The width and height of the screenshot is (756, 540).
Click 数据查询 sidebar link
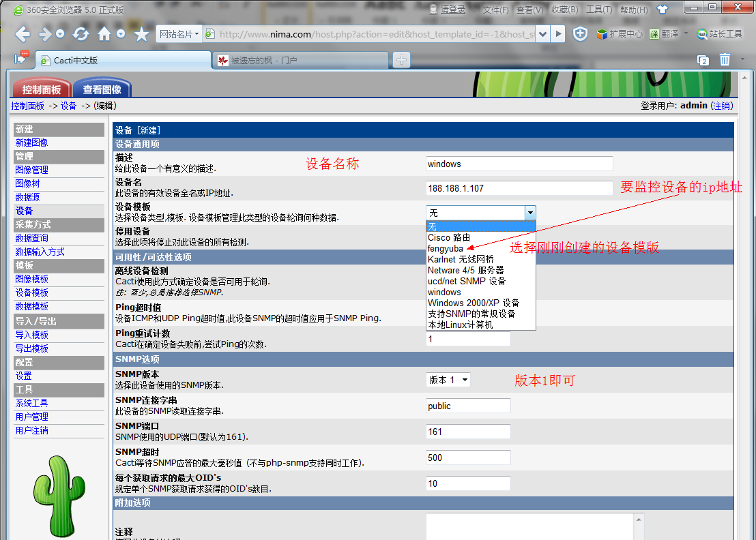pyautogui.click(x=31, y=238)
